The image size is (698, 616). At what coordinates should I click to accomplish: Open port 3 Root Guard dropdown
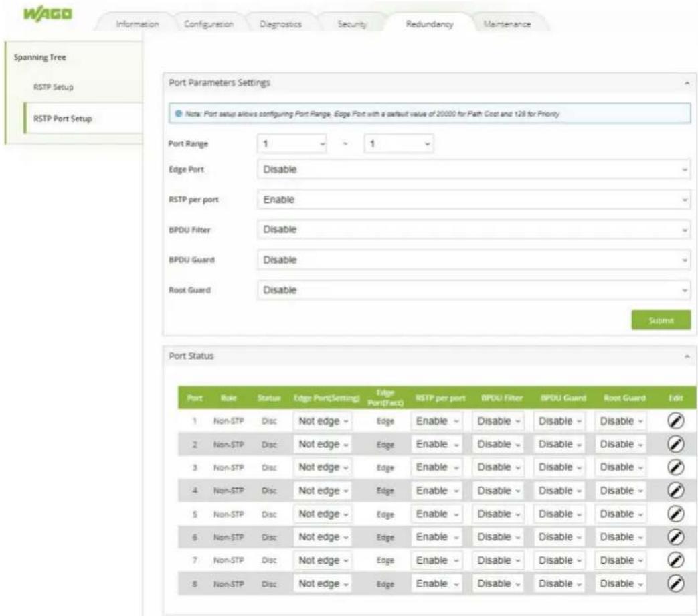point(620,467)
